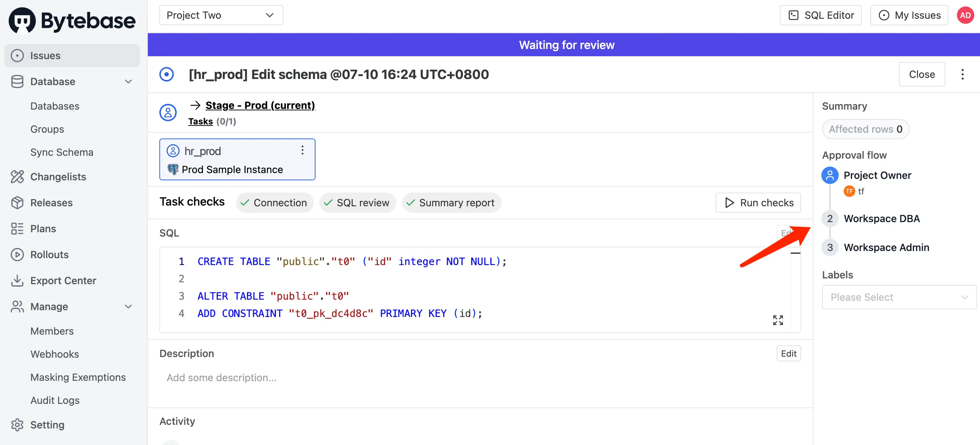The image size is (980, 445).
Task: Collapse the Database sidebar section
Action: click(x=128, y=81)
